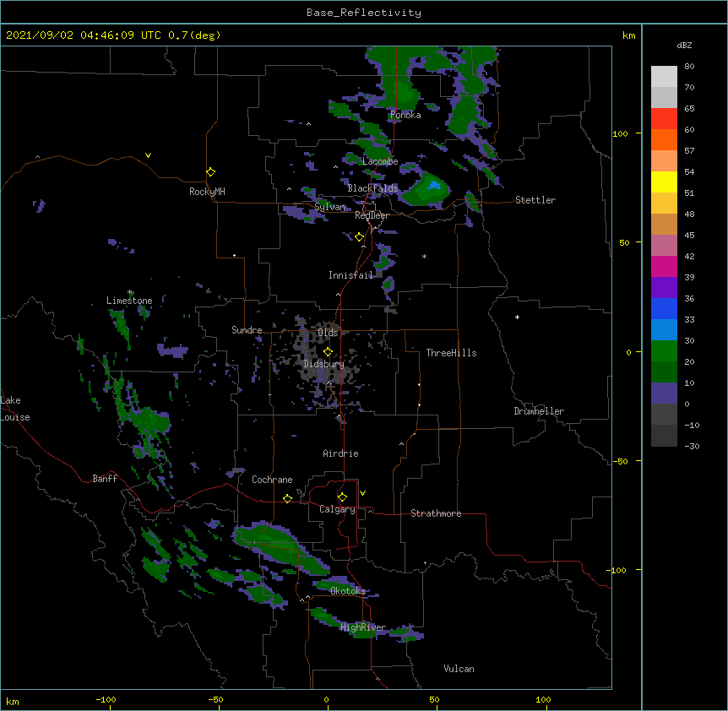Select the yellow 54-51 dBZ legend swatch
The width and height of the screenshot is (728, 711).
(x=664, y=182)
